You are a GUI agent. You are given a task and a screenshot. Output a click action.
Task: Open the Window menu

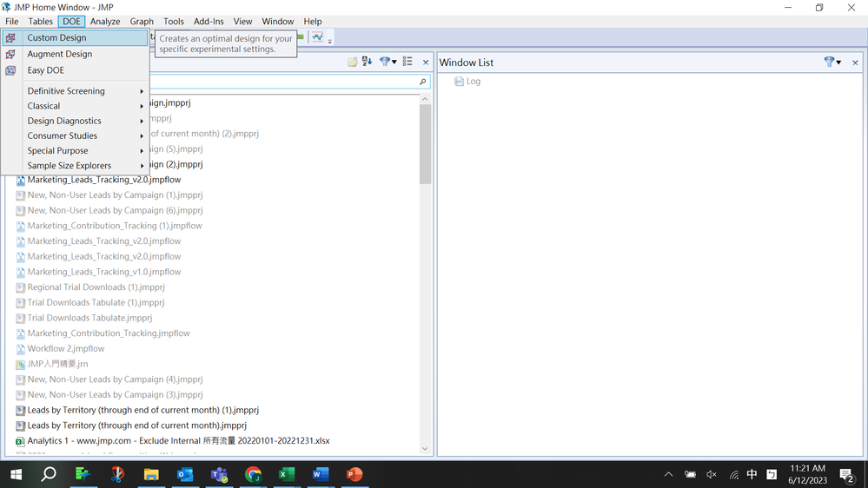[278, 22]
